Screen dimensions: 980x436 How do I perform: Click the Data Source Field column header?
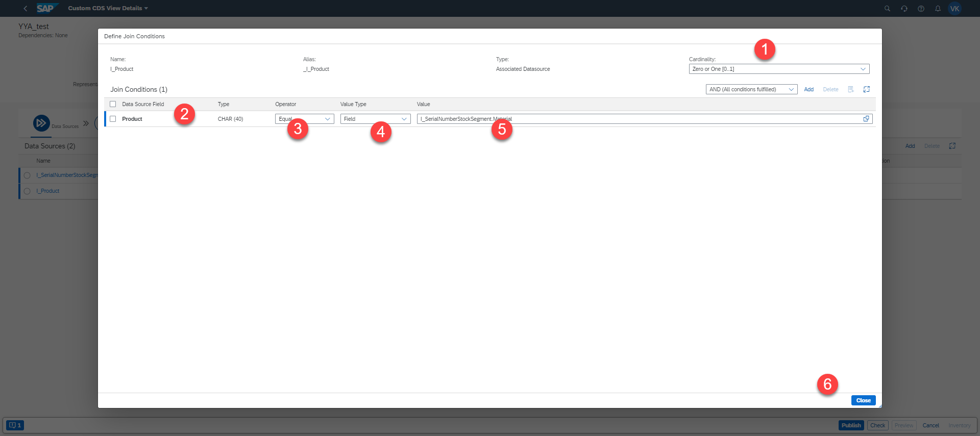click(x=143, y=104)
